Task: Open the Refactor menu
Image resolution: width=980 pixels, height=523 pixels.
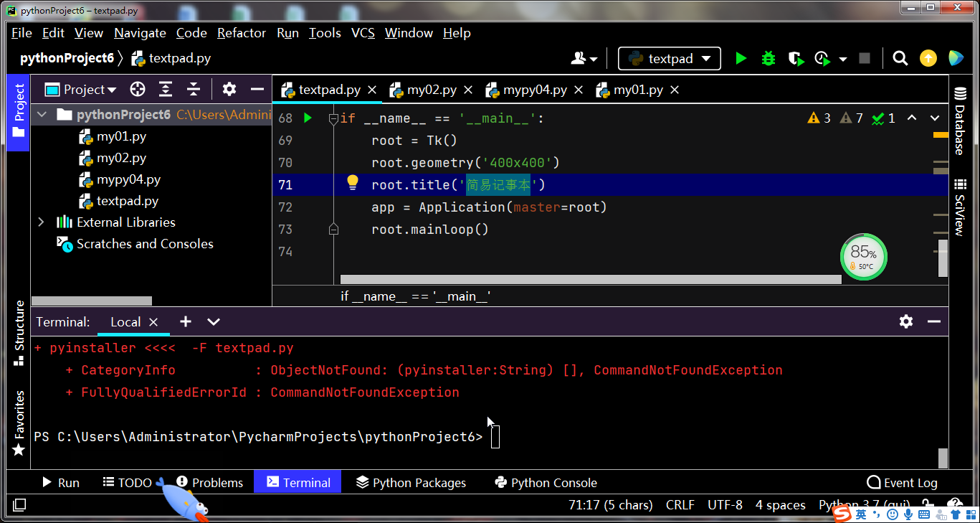Action: coord(242,33)
